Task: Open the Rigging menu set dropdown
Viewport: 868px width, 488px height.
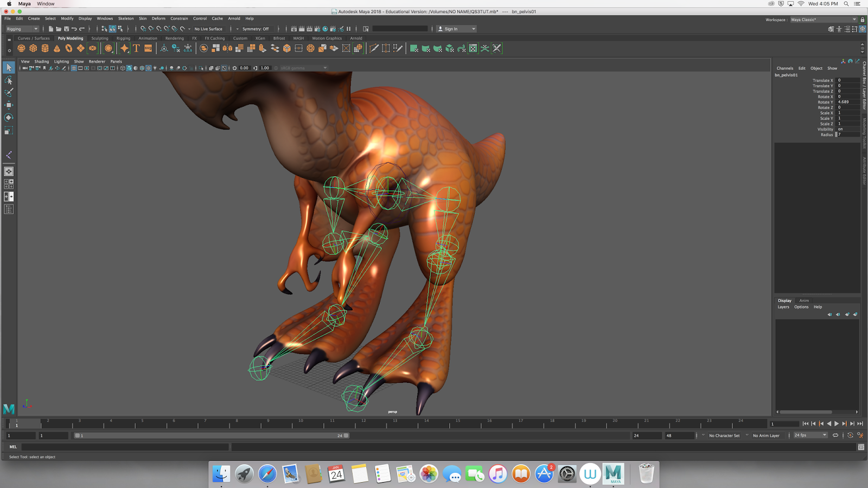Action: (x=22, y=28)
